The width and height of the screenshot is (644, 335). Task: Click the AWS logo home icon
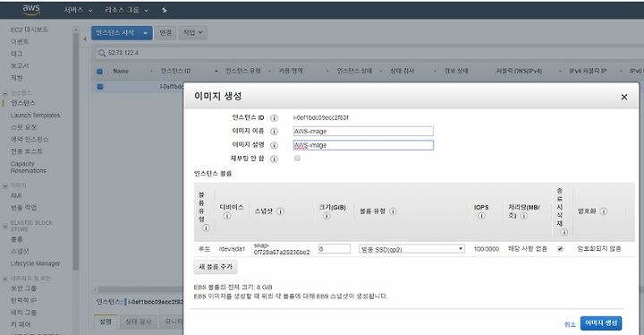click(31, 10)
